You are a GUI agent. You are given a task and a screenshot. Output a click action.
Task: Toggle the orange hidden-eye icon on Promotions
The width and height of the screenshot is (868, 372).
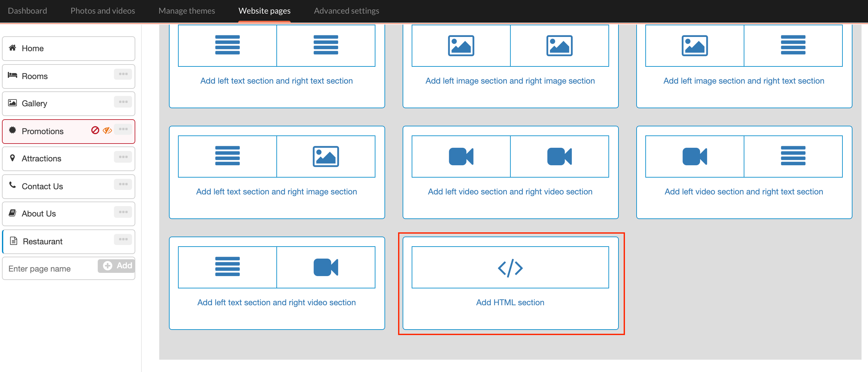pos(107,131)
